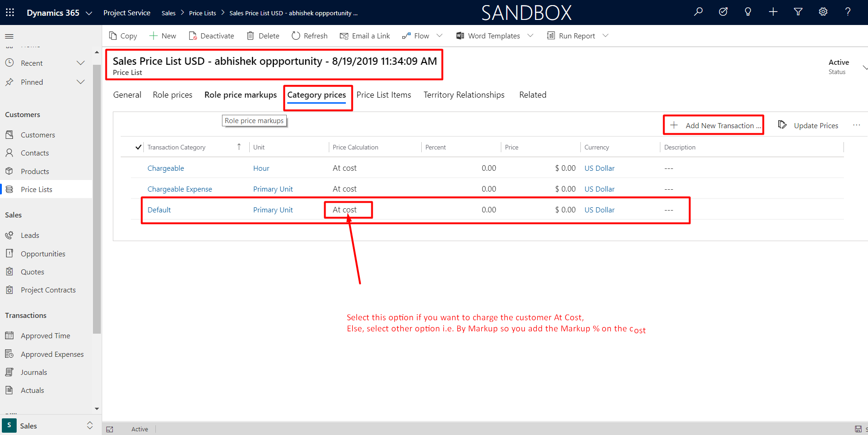Image resolution: width=868 pixels, height=435 pixels.
Task: Switch to the Price List Items tab
Action: click(383, 95)
